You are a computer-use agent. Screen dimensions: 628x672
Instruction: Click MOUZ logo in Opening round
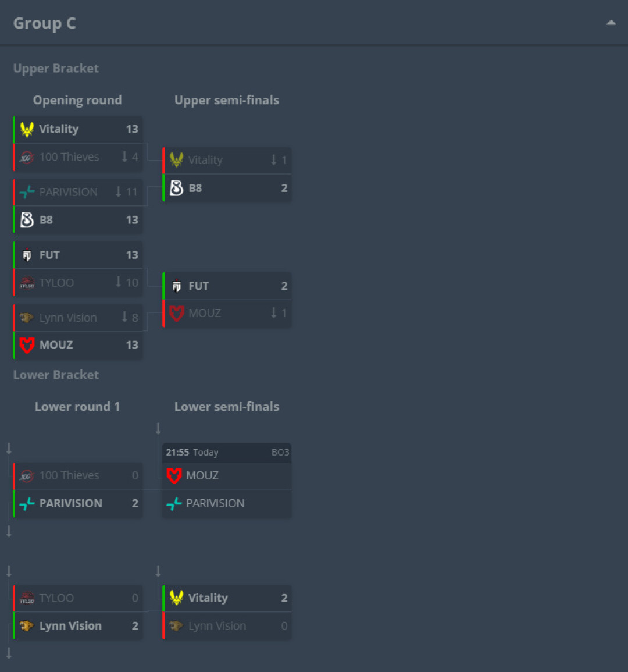click(x=27, y=345)
